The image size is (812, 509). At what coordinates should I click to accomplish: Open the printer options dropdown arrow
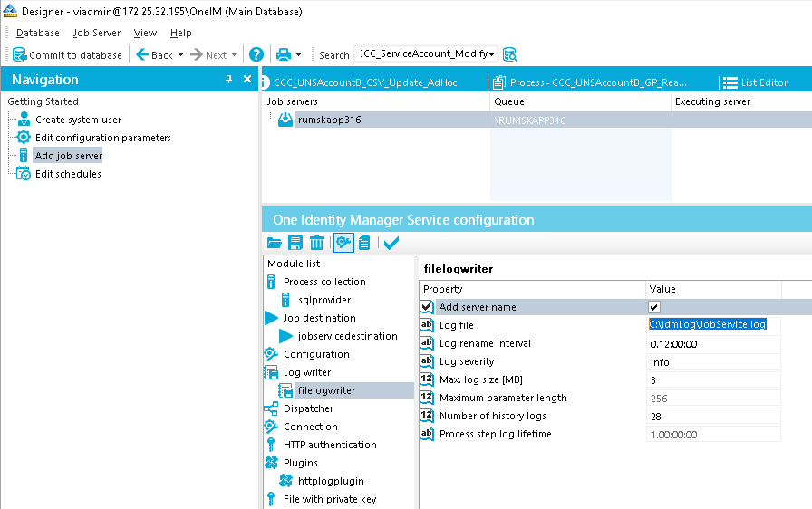coord(298,55)
